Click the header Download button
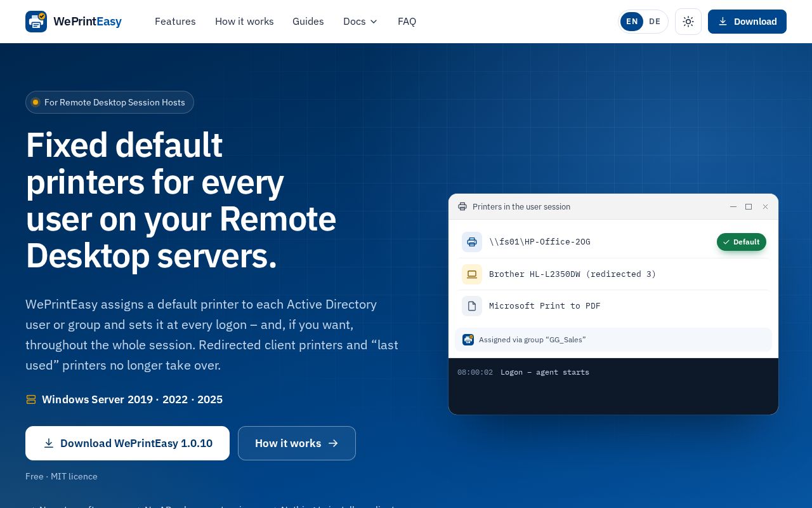812x508 pixels. point(747,22)
